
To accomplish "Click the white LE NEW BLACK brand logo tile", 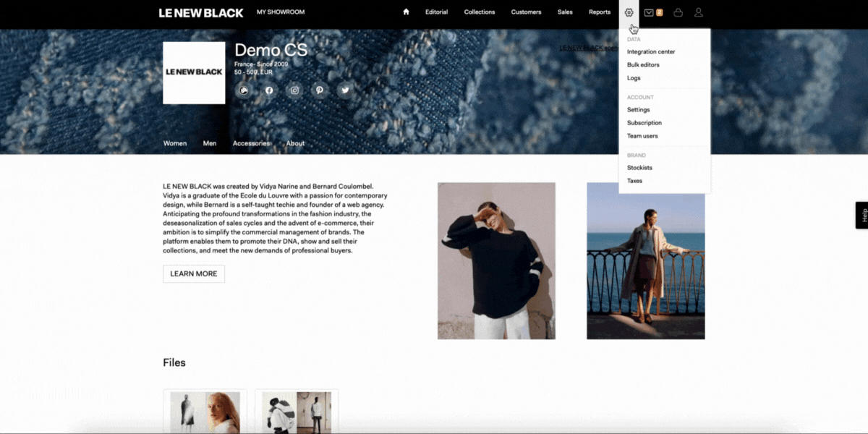I will click(x=194, y=72).
